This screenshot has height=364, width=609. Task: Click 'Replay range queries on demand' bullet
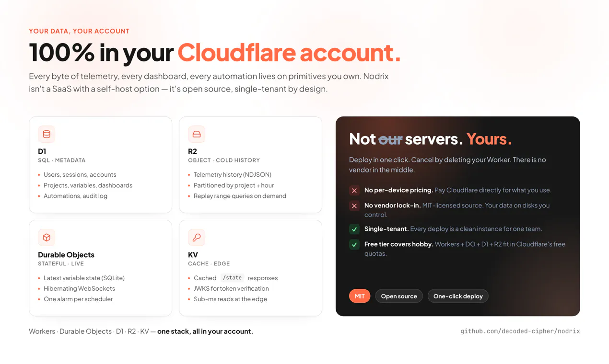pos(240,196)
